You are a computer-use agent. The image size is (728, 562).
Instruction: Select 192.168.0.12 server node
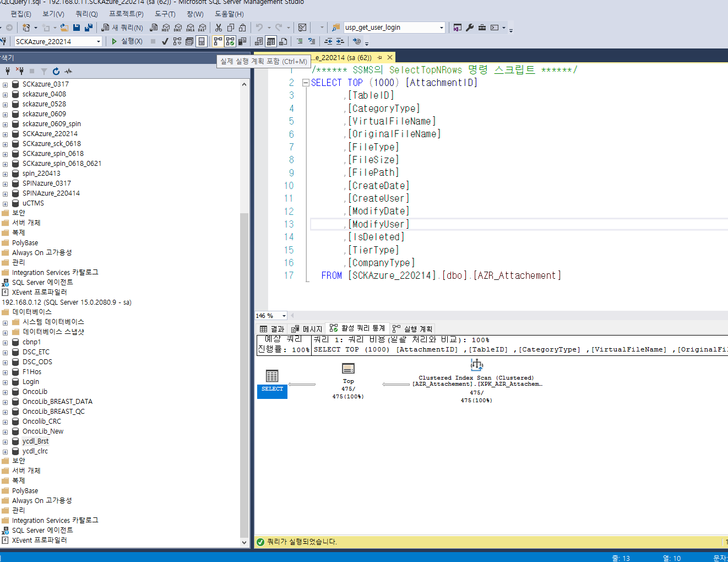66,302
